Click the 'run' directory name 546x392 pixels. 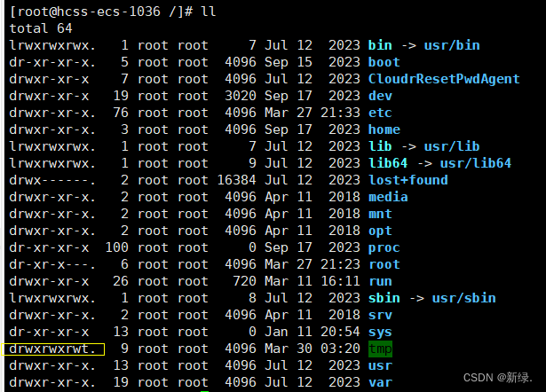(380, 281)
